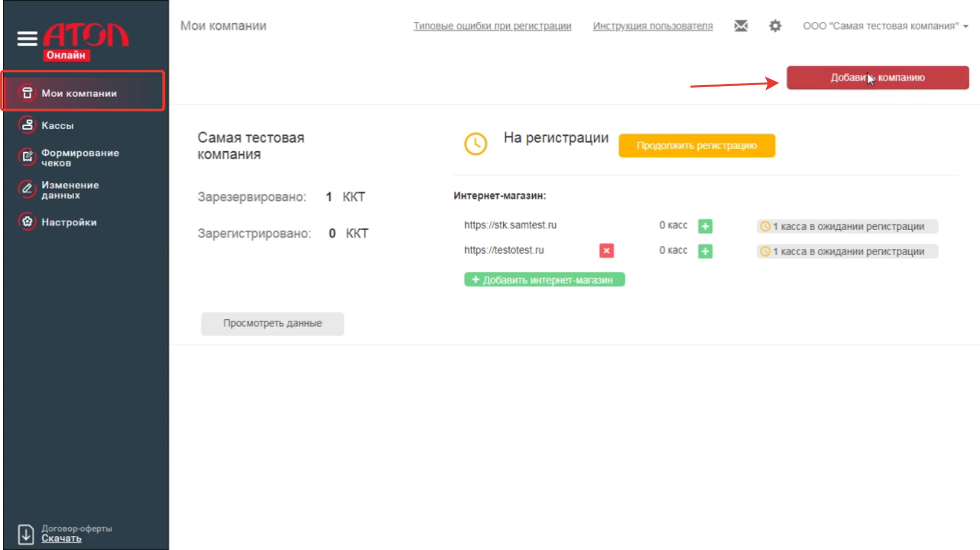980x550 pixels.
Task: Click the ATOL Online logo
Action: coord(85,42)
